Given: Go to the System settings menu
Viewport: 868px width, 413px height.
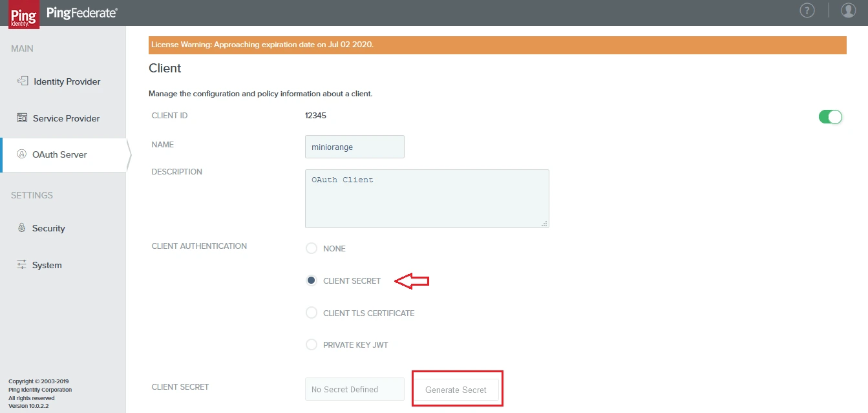Looking at the screenshot, I should (x=47, y=266).
